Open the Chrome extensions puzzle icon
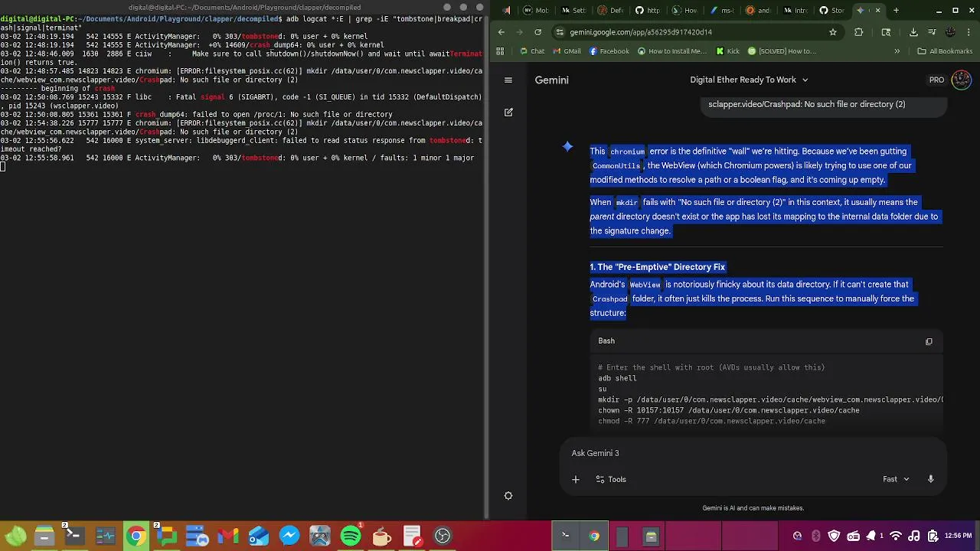 (858, 32)
